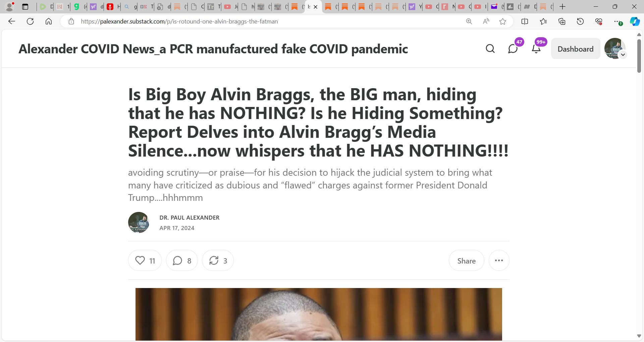
Task: Add page to favorites star icon
Action: 502,21
